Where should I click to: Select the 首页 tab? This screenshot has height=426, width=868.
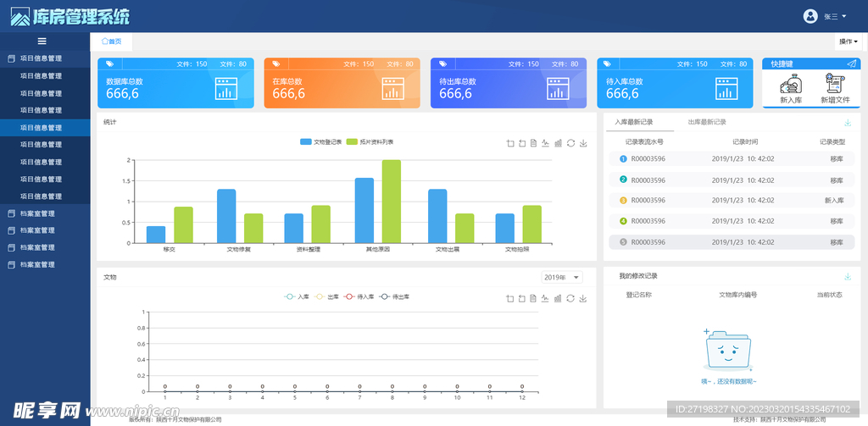coord(111,41)
